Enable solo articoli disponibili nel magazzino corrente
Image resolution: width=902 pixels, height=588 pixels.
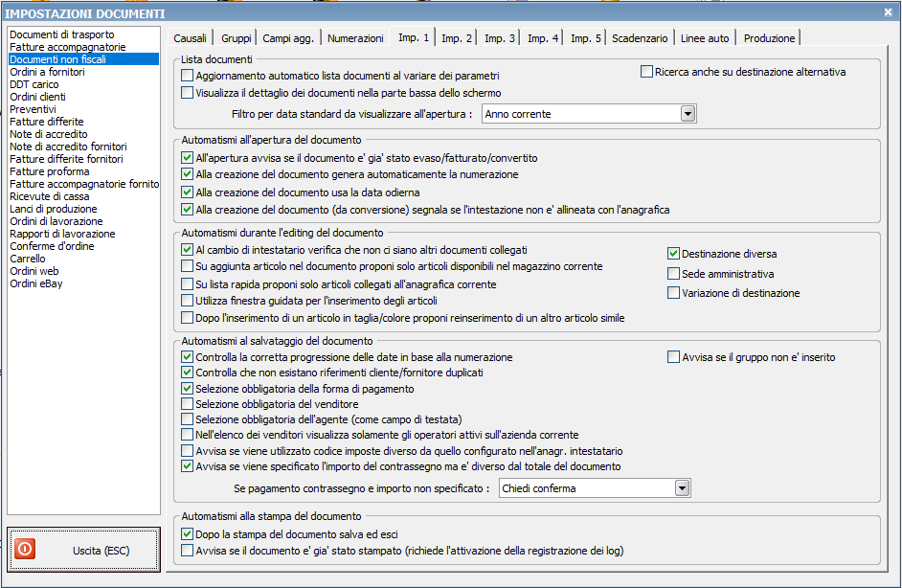tap(187, 266)
